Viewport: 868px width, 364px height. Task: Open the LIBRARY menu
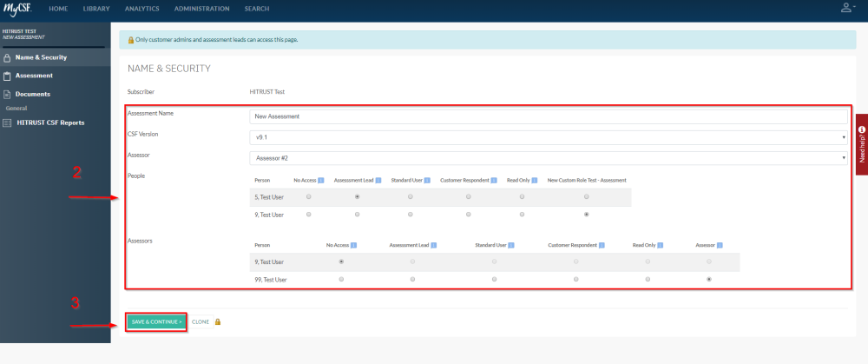[x=96, y=9]
